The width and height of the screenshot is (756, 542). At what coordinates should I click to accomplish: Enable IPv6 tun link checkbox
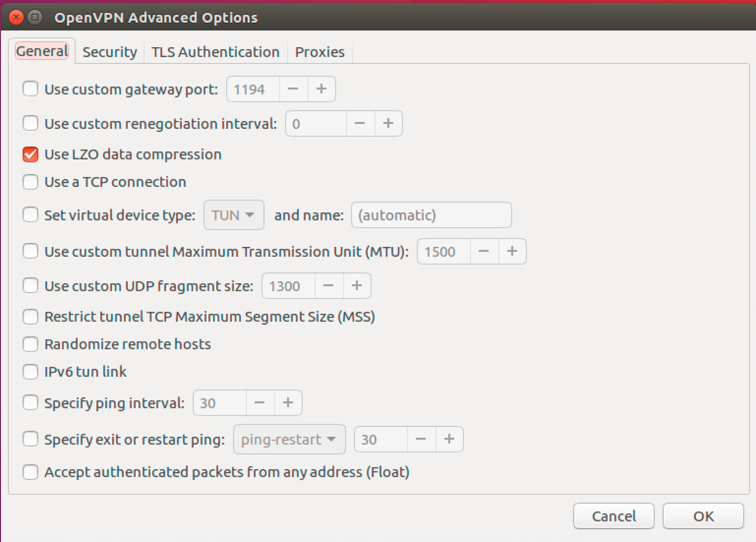point(31,372)
